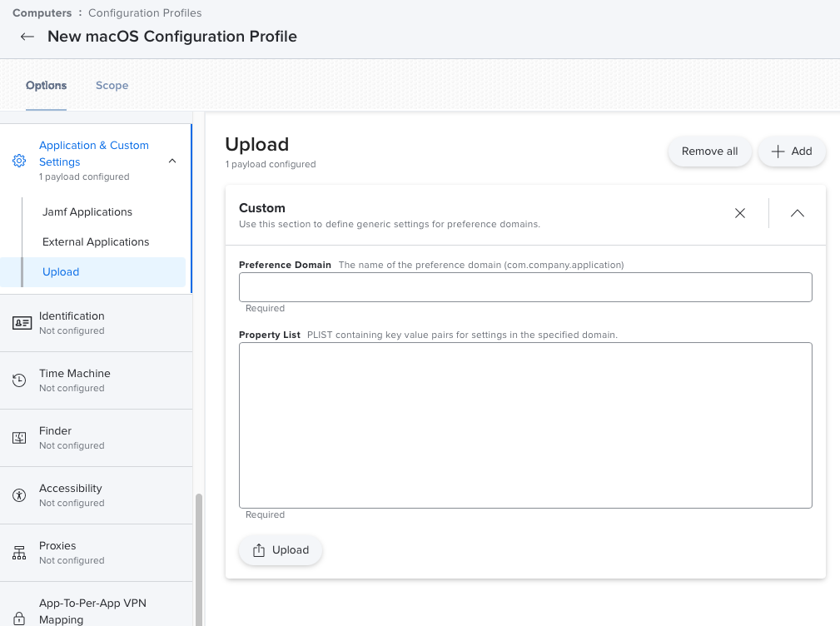840x626 pixels.
Task: Click the Upload button below Property List
Action: coord(281,549)
